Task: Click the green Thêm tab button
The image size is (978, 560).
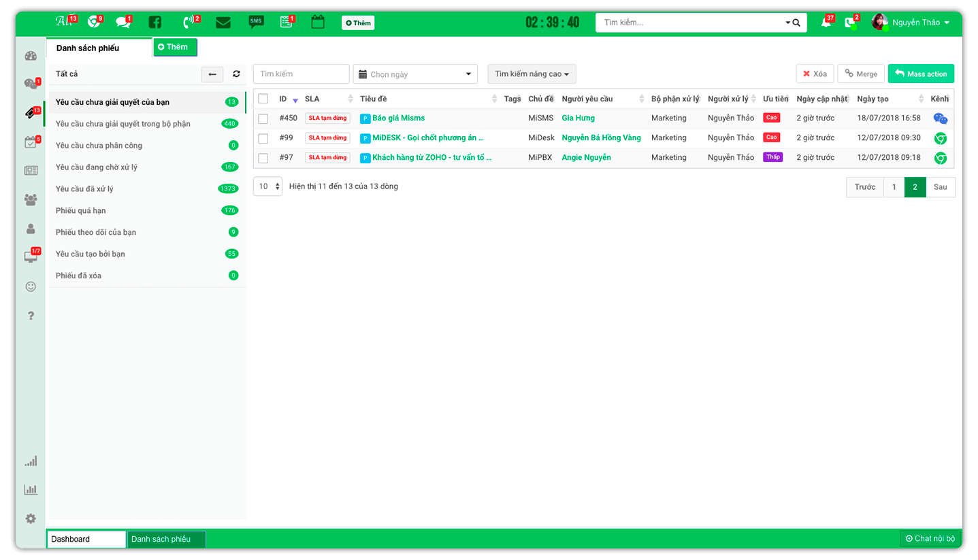Action: coord(175,47)
